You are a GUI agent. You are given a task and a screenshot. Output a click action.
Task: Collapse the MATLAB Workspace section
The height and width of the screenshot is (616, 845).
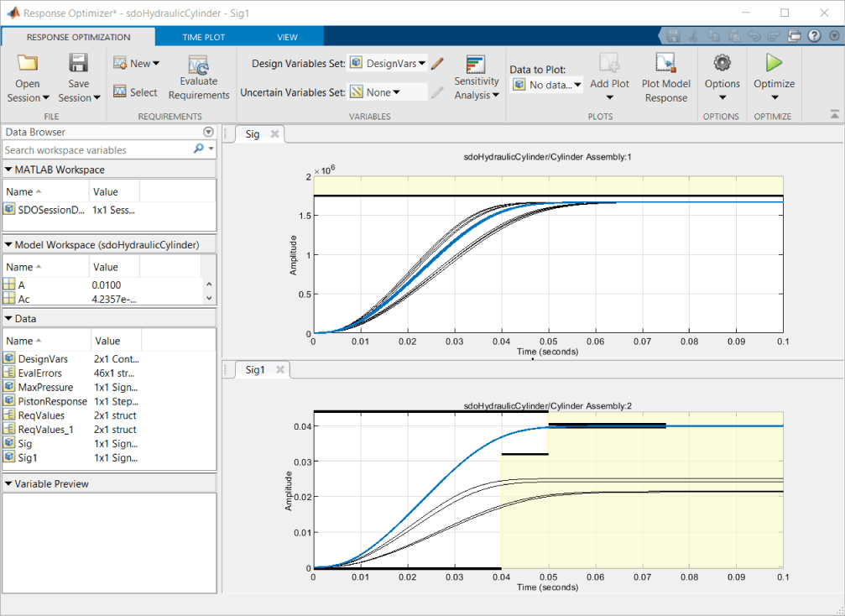point(9,170)
